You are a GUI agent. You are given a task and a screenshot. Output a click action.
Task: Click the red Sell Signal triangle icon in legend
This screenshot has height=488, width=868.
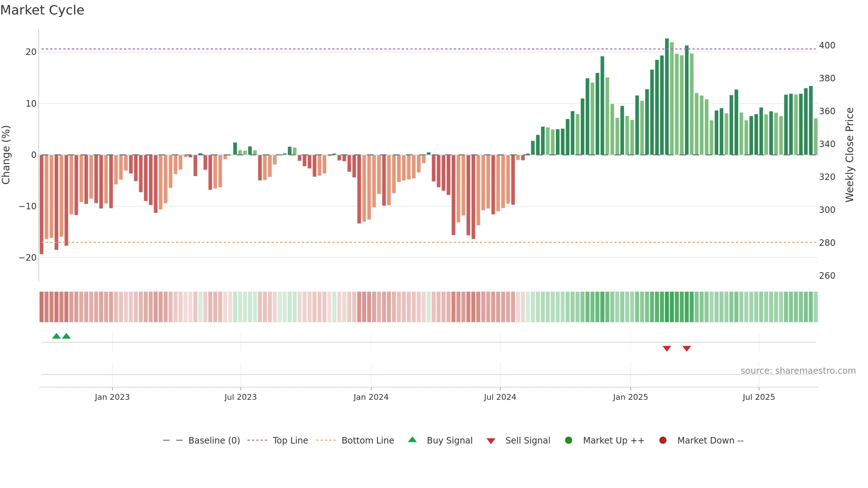point(491,441)
